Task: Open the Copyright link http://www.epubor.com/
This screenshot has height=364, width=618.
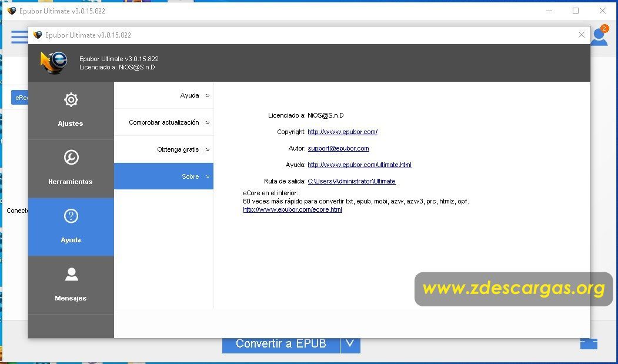Action: pyautogui.click(x=342, y=132)
